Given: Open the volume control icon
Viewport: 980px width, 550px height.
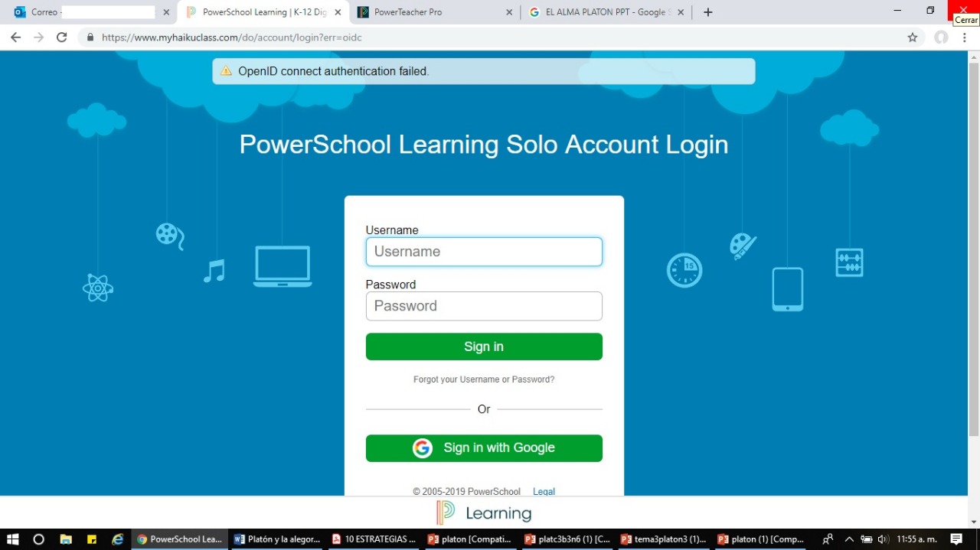Looking at the screenshot, I should pos(884,539).
